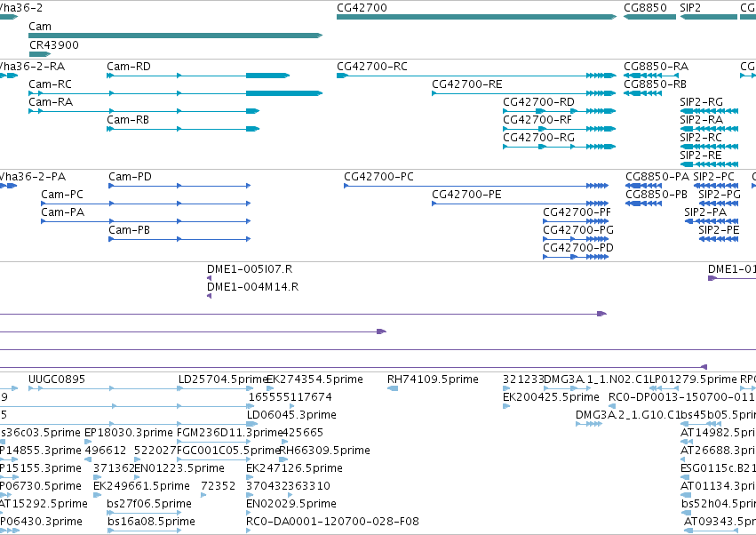Image resolution: width=756 pixels, height=535 pixels.
Task: Select transcript CG42700-RC
Action: coord(476,76)
